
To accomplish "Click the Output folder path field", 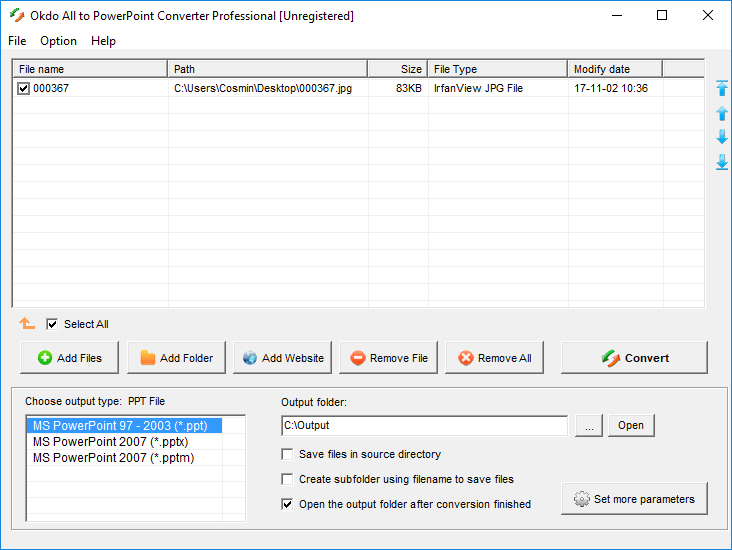I will [x=424, y=425].
